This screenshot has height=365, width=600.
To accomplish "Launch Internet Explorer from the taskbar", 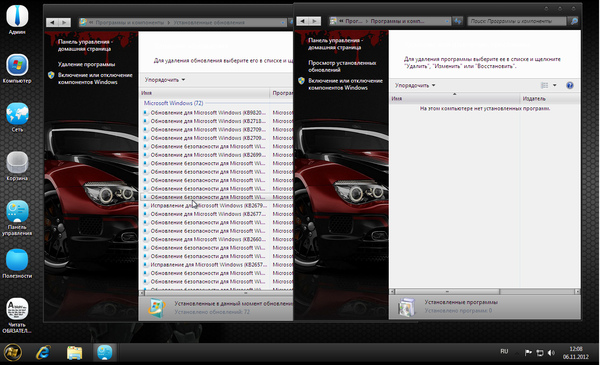I will pos(43,352).
